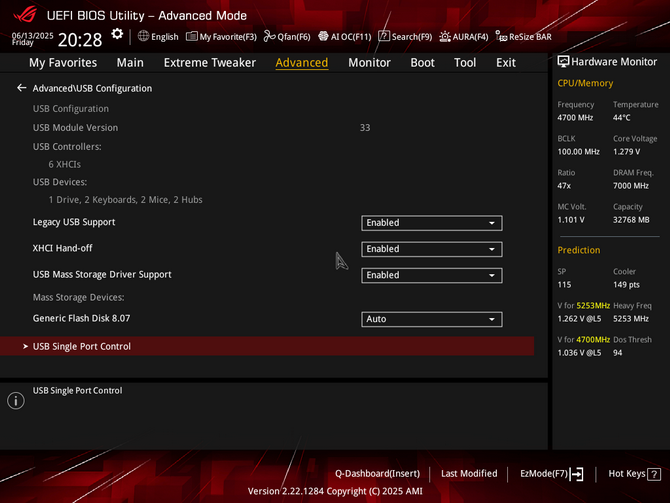This screenshot has height=503, width=670.
Task: Click the back arrow to Advanced menu
Action: pos(21,88)
